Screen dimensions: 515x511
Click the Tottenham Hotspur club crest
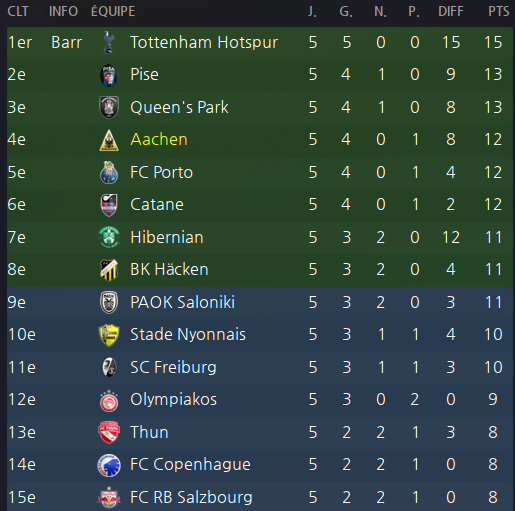(x=108, y=42)
